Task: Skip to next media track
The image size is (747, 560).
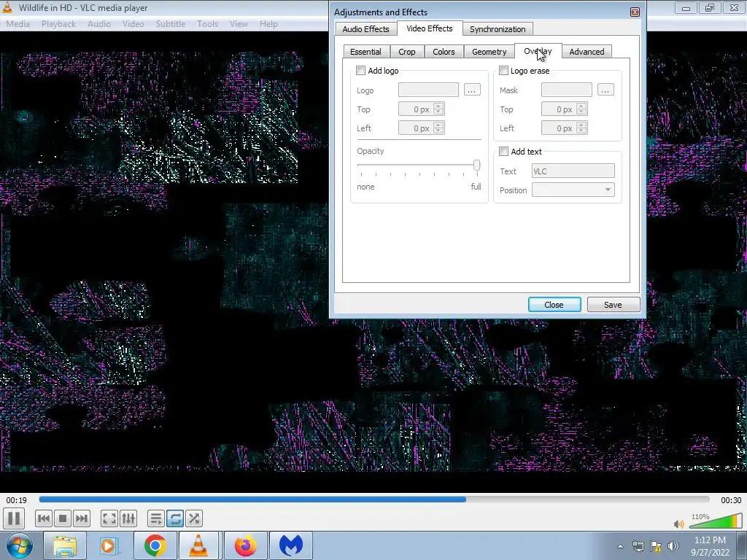Action: (x=82, y=518)
